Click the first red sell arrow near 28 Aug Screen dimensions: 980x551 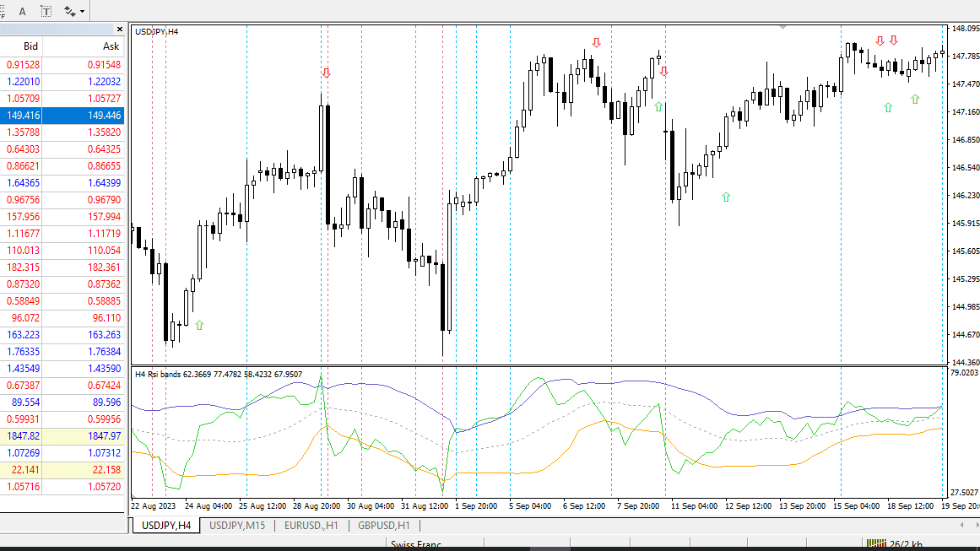coord(327,73)
